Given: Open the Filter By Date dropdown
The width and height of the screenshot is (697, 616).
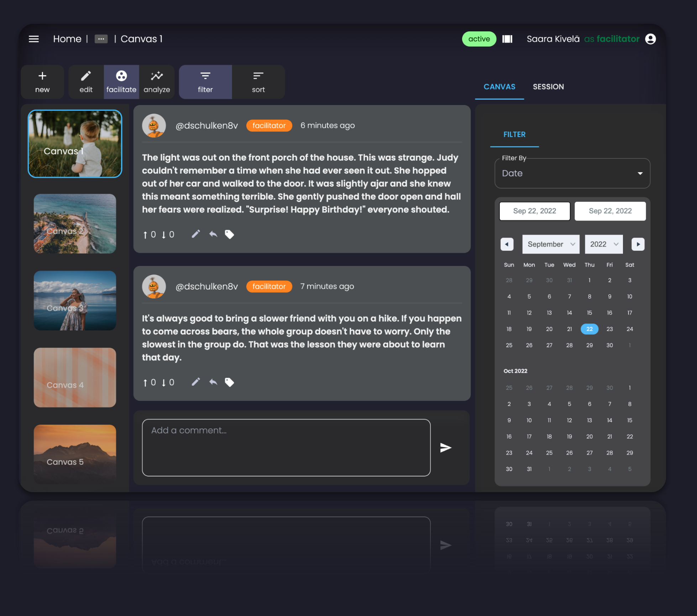Looking at the screenshot, I should click(x=572, y=173).
